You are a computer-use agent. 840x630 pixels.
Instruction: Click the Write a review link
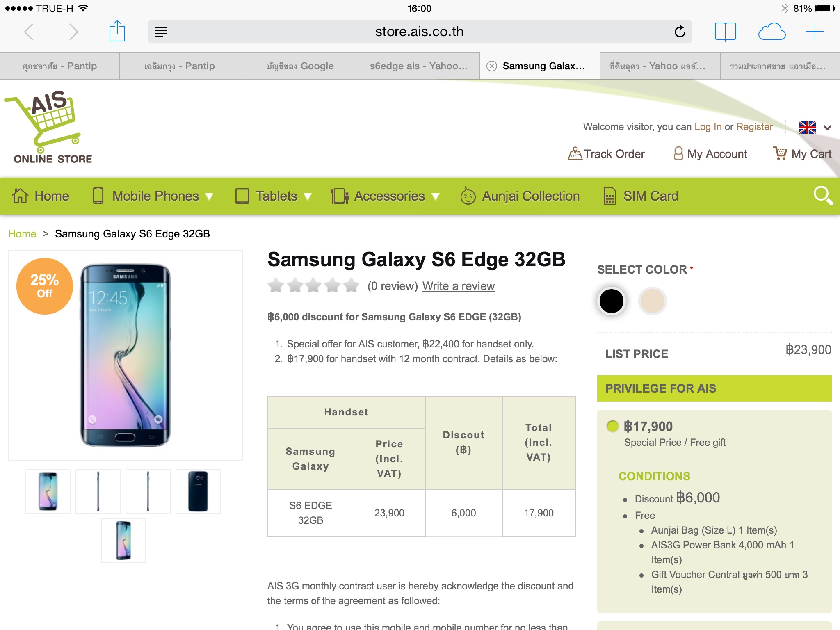(459, 286)
